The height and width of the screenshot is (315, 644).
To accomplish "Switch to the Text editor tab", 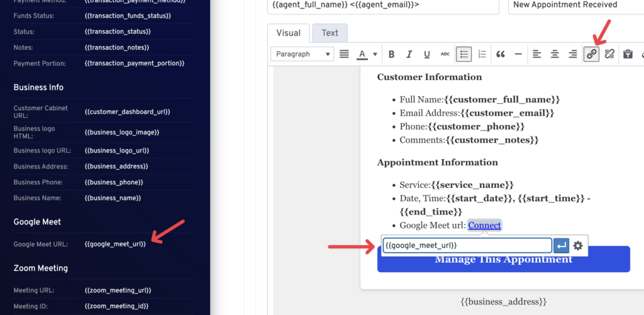I will pos(330,33).
